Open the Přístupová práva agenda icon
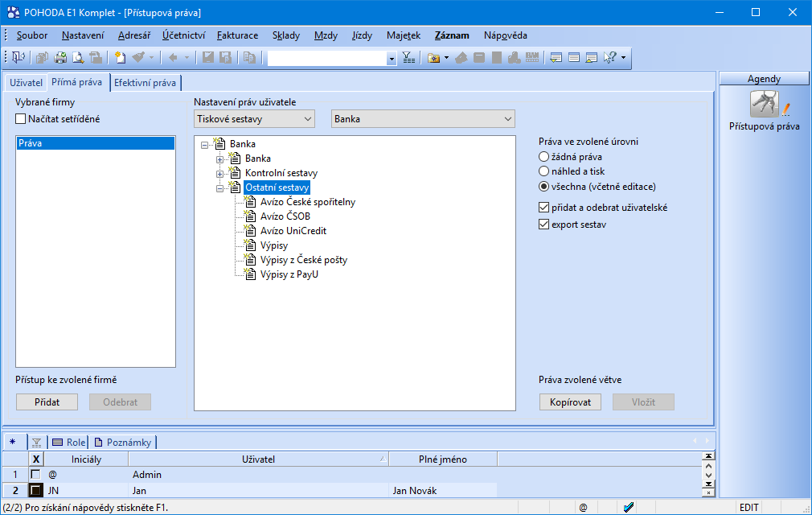812x515 pixels. (x=764, y=105)
